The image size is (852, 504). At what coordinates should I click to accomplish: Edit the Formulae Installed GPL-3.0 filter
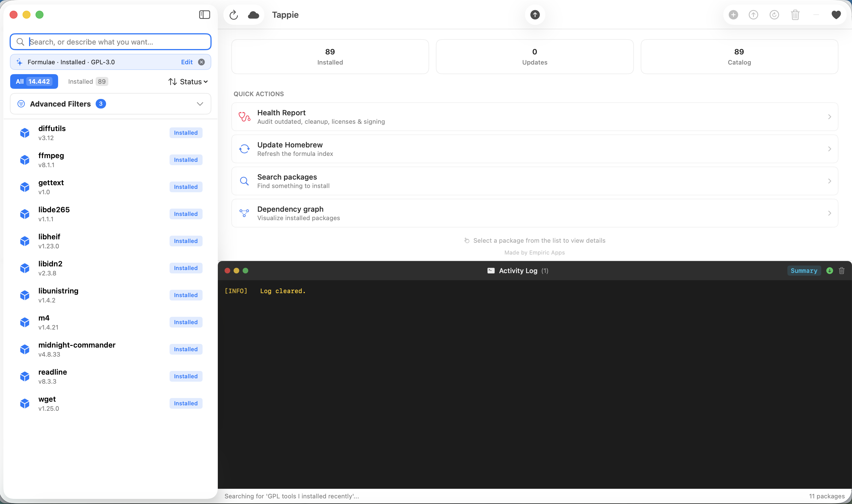(187, 62)
